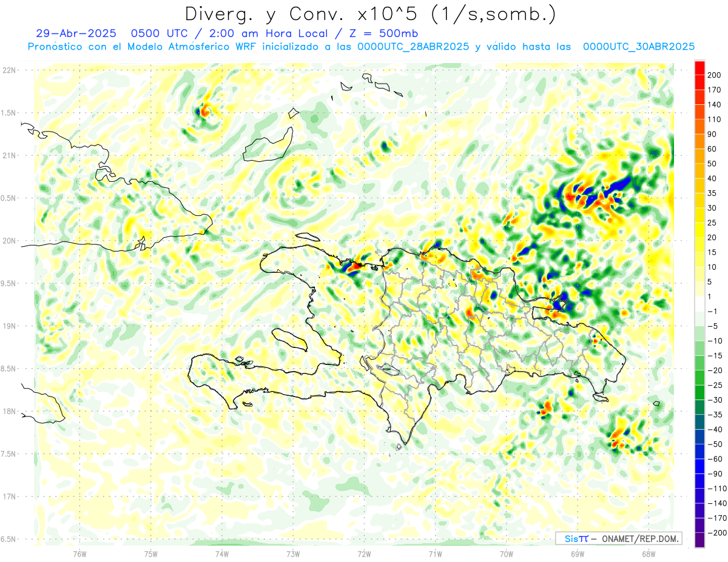Screen dimensions: 728x562
Task: Click the colorbar value '-90'
Action: click(715, 473)
